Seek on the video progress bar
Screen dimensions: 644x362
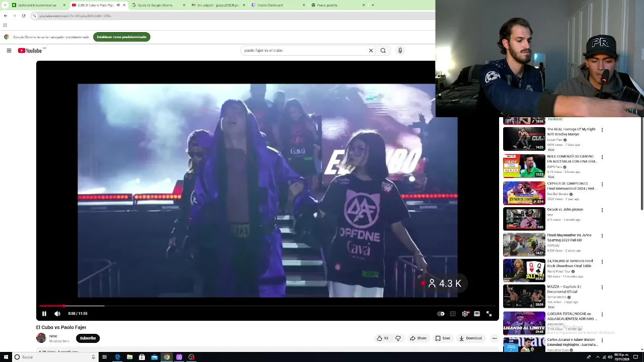click(267, 306)
